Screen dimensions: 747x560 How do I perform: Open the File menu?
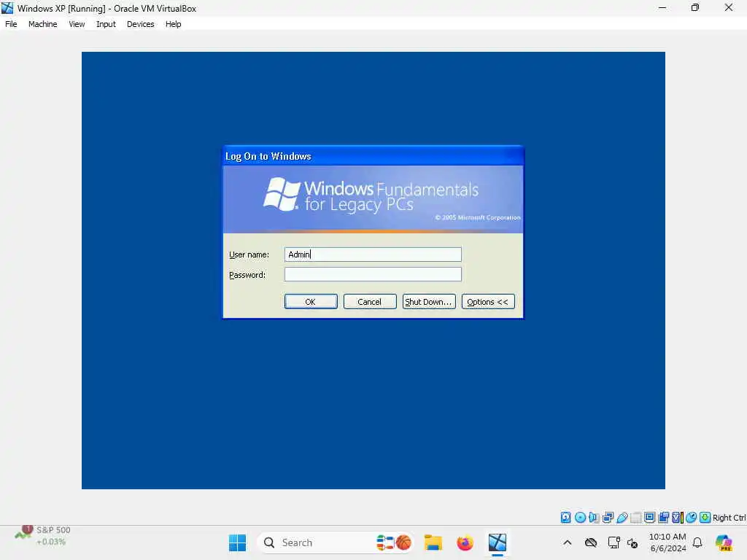11,24
